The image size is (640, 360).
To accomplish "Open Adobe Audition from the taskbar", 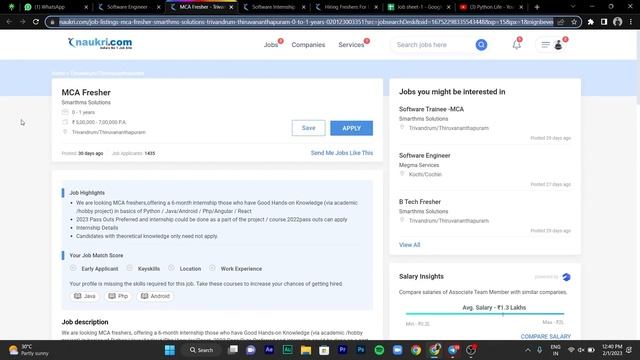I will click(x=287, y=350).
